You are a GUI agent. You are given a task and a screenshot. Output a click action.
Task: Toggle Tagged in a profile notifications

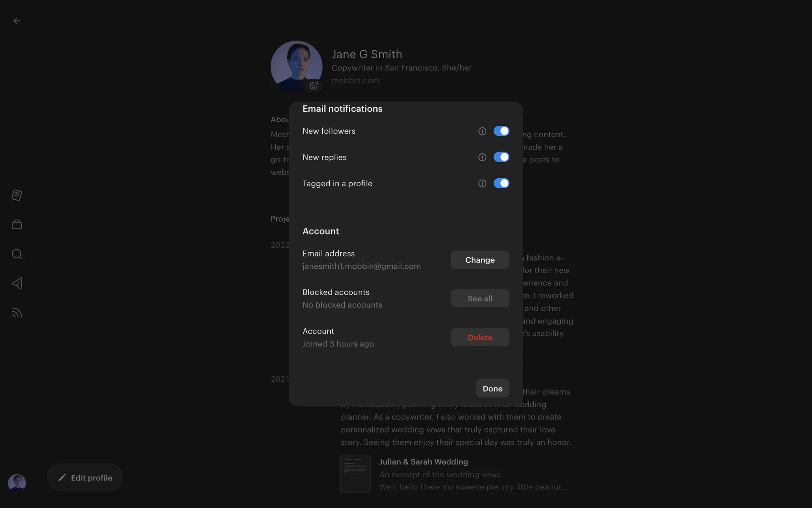(x=501, y=183)
